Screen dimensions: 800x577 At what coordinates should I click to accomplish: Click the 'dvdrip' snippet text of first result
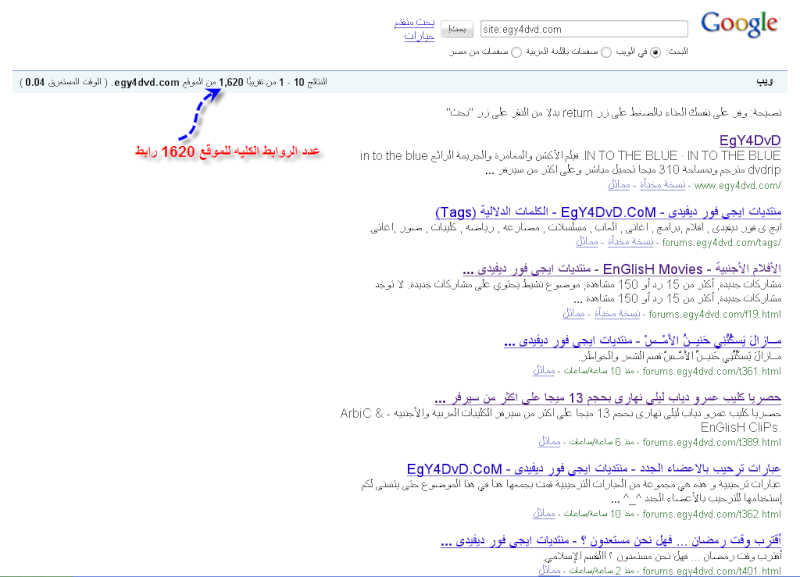point(763,170)
